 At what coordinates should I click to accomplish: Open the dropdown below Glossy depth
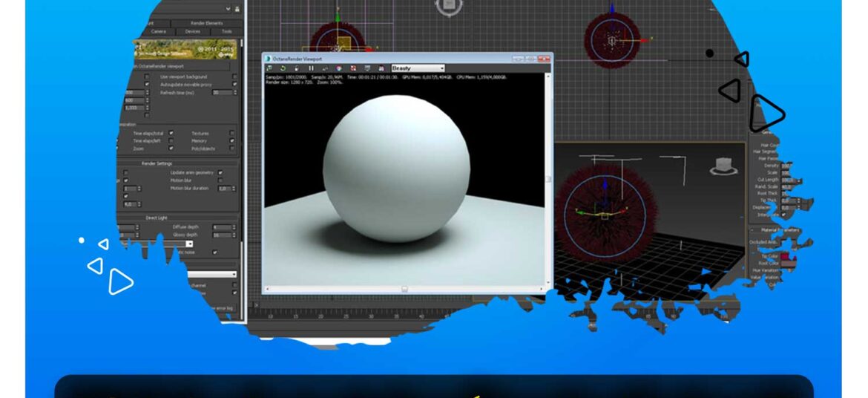pos(189,244)
